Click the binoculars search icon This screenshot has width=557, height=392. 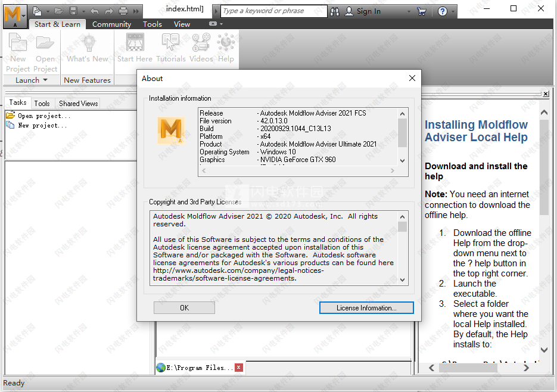tap(335, 11)
